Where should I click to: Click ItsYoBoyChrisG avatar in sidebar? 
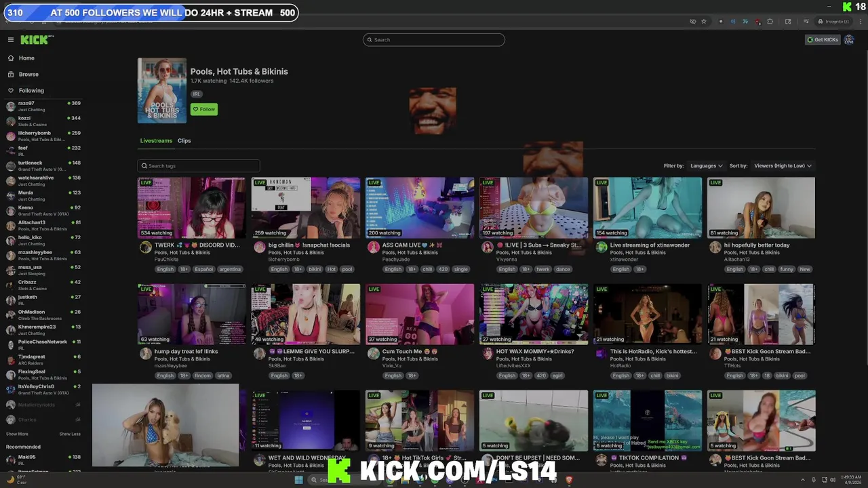point(11,390)
